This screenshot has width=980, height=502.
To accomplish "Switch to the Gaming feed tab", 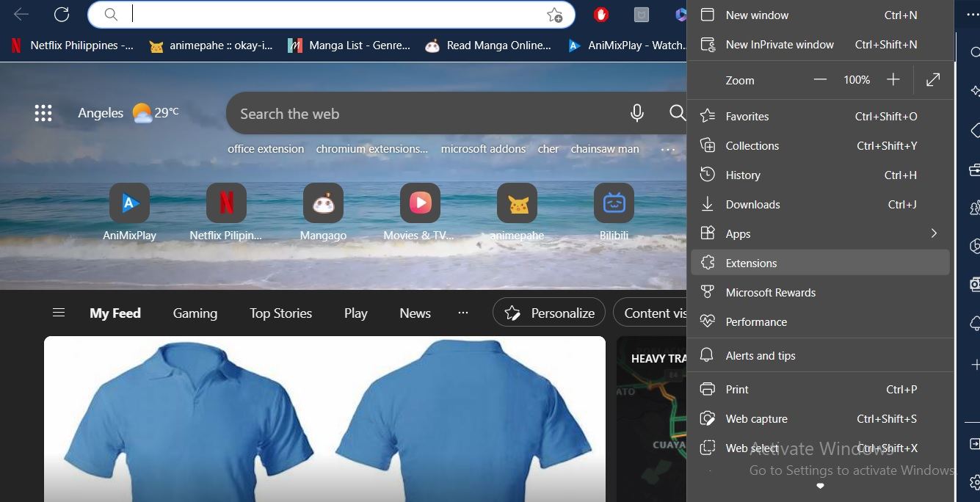I will point(195,313).
